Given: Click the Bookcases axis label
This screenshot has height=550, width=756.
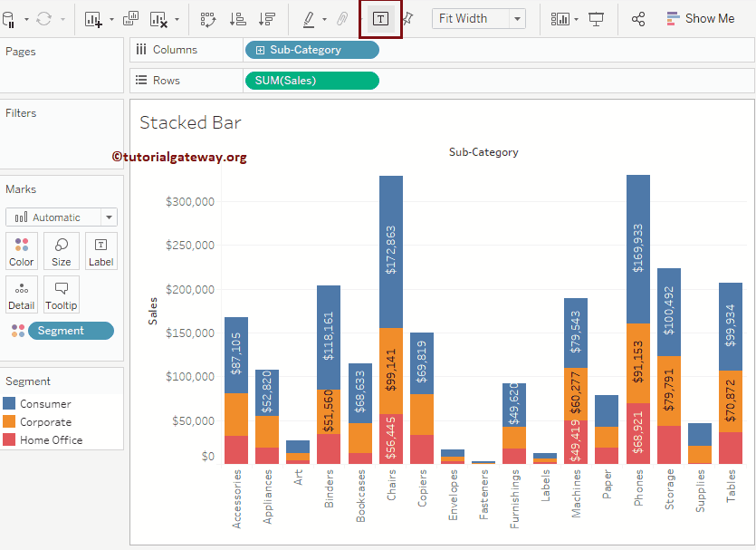Looking at the screenshot, I should point(360,496).
